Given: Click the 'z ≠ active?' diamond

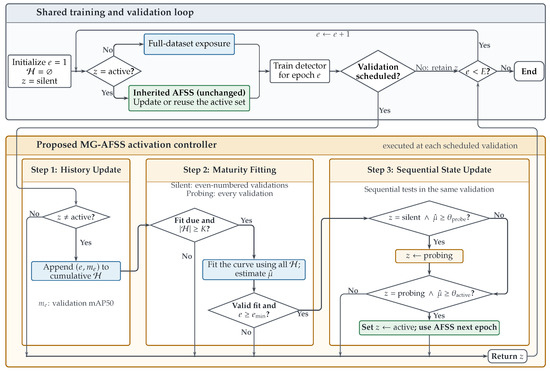Looking at the screenshot, I should 76,217.
